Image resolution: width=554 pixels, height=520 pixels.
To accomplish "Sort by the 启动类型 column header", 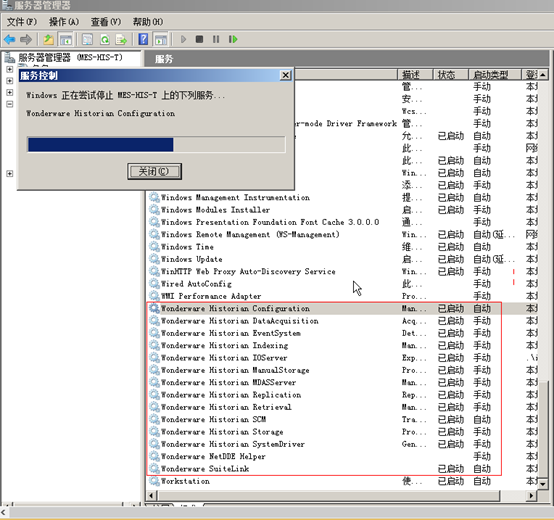I will click(495, 75).
